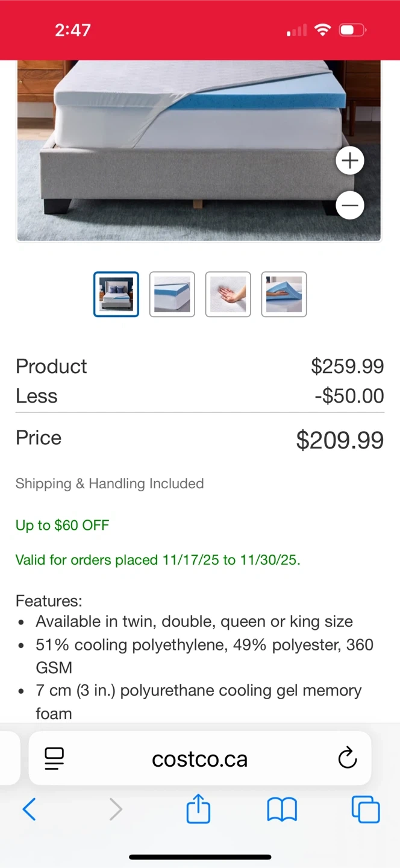Tap the 2:47 clock in status bar

pos(73,30)
